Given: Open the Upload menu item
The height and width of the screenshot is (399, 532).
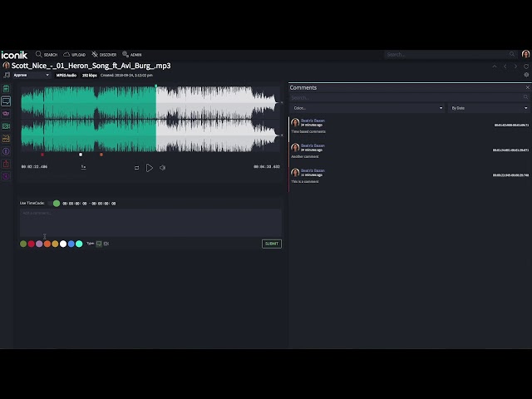Looking at the screenshot, I should 74,54.
